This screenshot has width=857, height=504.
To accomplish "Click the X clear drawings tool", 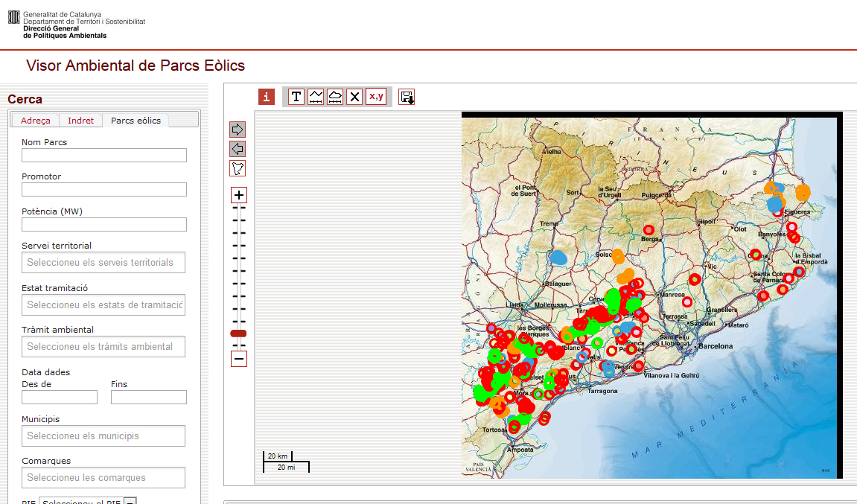I will point(354,97).
